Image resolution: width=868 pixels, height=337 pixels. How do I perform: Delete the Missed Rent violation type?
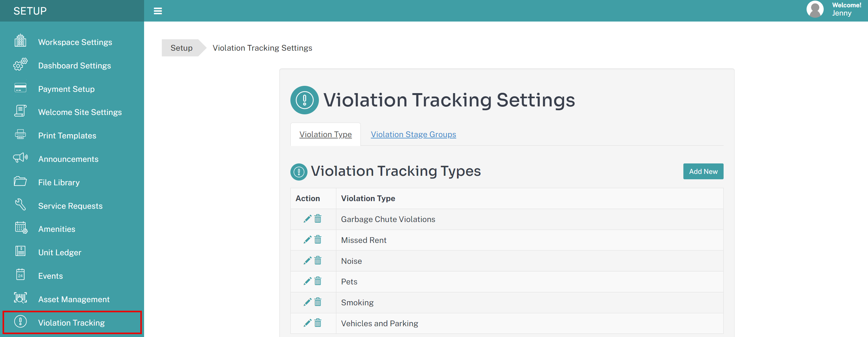(x=318, y=240)
